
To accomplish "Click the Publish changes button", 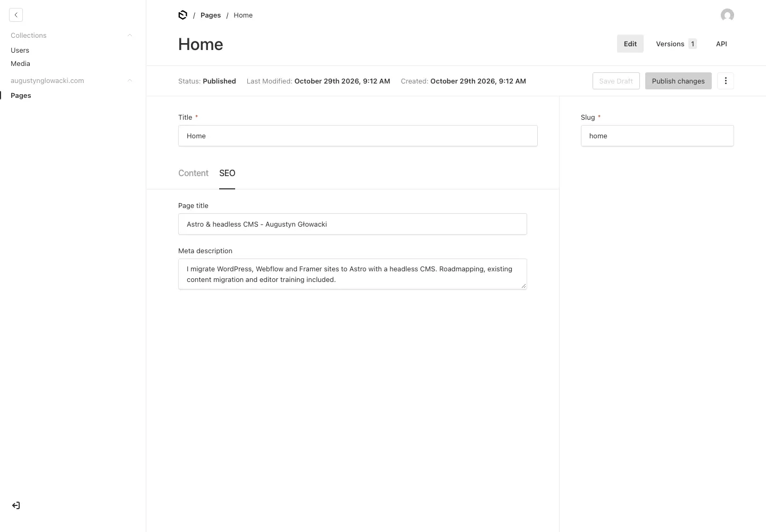I will tap(678, 81).
